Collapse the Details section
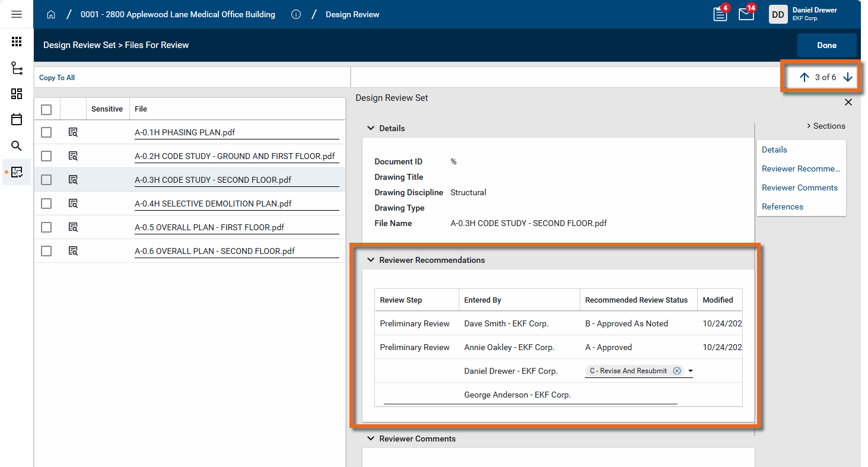Viewport: 868px width, 467px height. (371, 128)
